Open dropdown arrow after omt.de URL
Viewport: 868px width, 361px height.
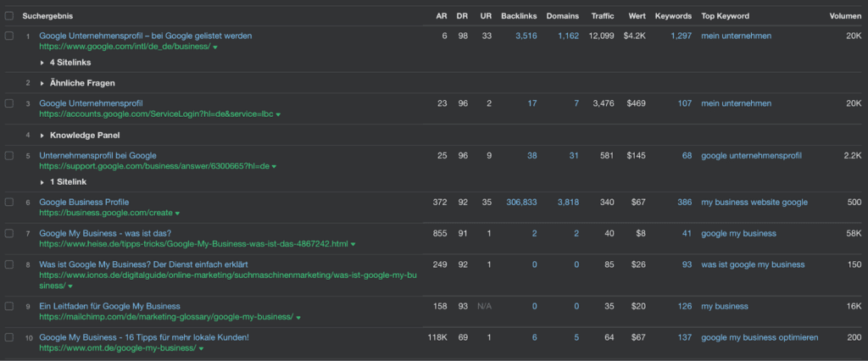point(201,349)
